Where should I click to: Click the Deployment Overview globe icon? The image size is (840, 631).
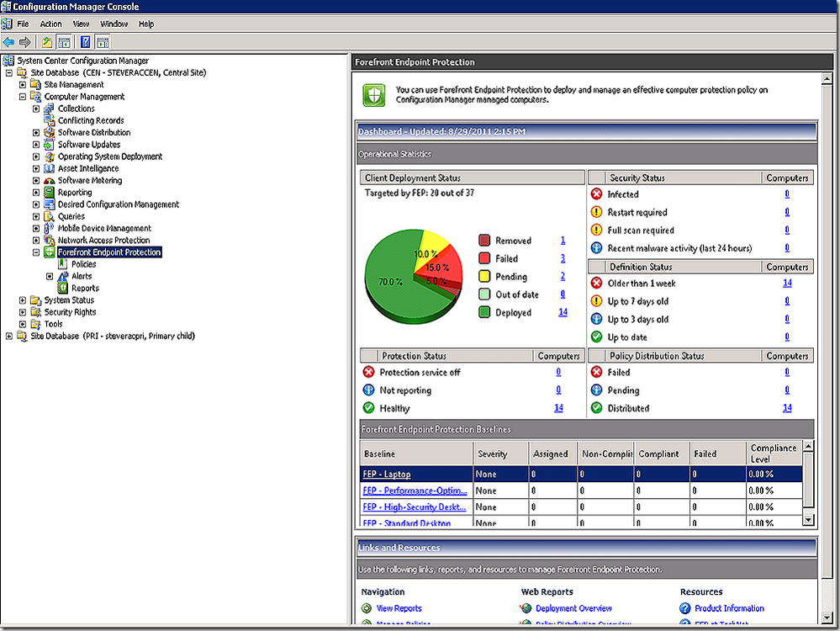pyautogui.click(x=526, y=608)
